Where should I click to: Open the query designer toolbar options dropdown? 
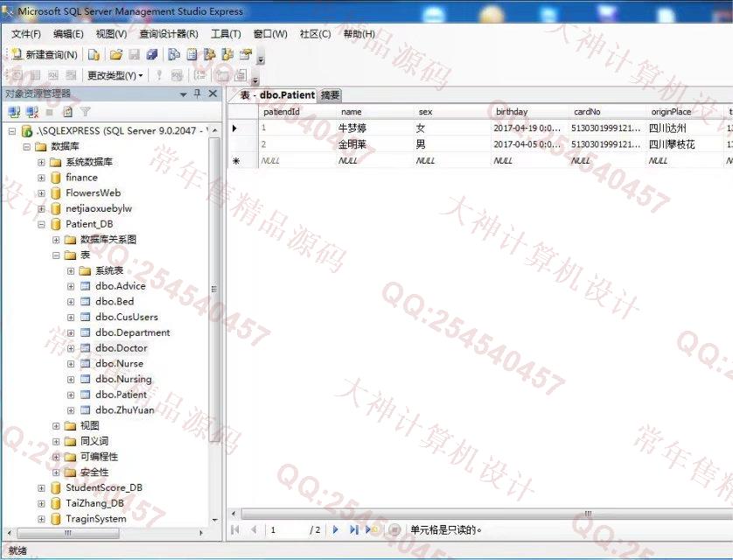click(x=255, y=80)
